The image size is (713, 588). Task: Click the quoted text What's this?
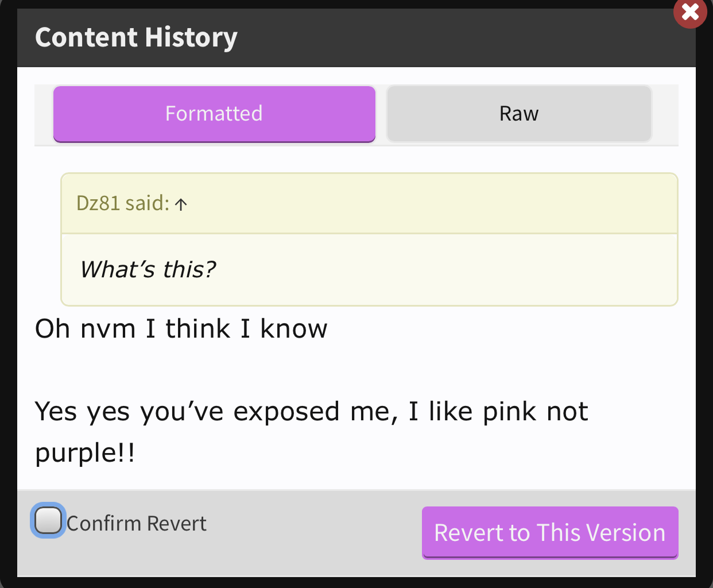click(148, 269)
